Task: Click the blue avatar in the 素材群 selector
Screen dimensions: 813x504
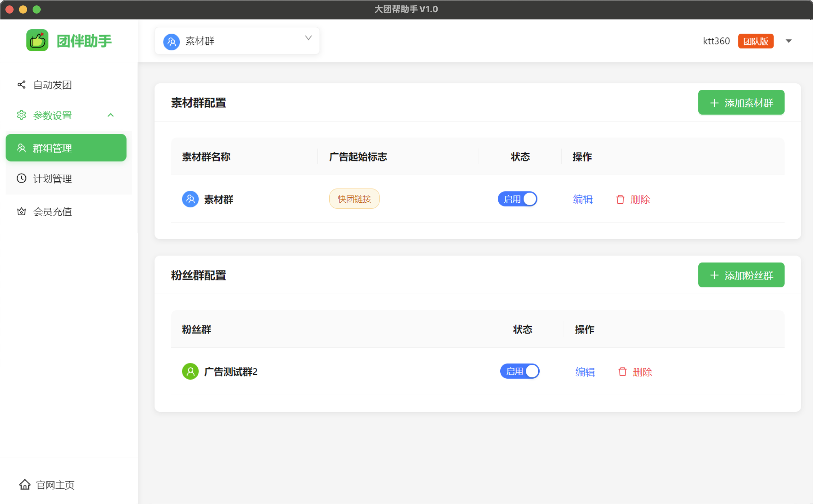Action: pos(171,42)
